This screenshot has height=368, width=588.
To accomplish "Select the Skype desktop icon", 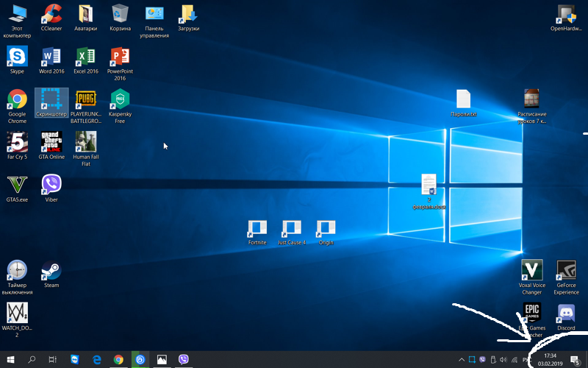I will click(x=17, y=60).
